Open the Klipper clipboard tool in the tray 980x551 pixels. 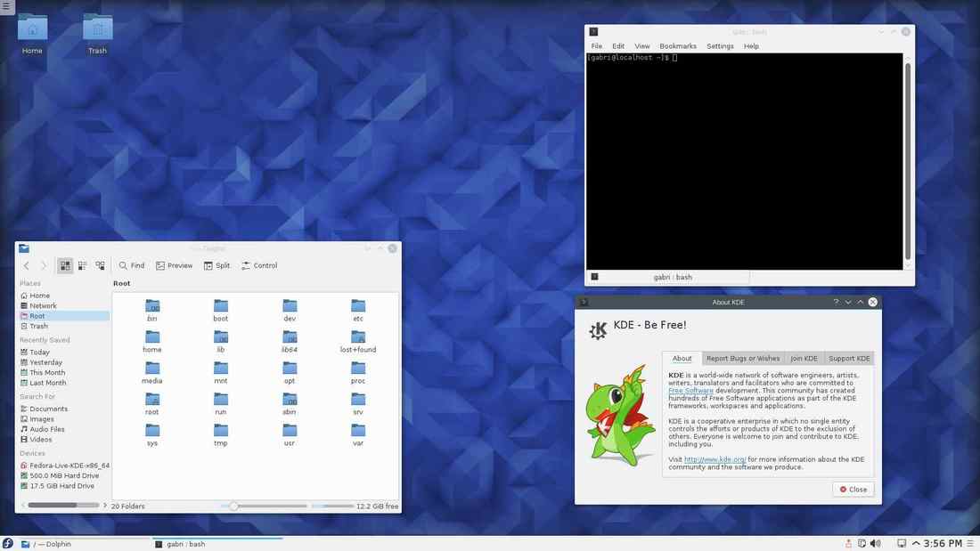(862, 542)
